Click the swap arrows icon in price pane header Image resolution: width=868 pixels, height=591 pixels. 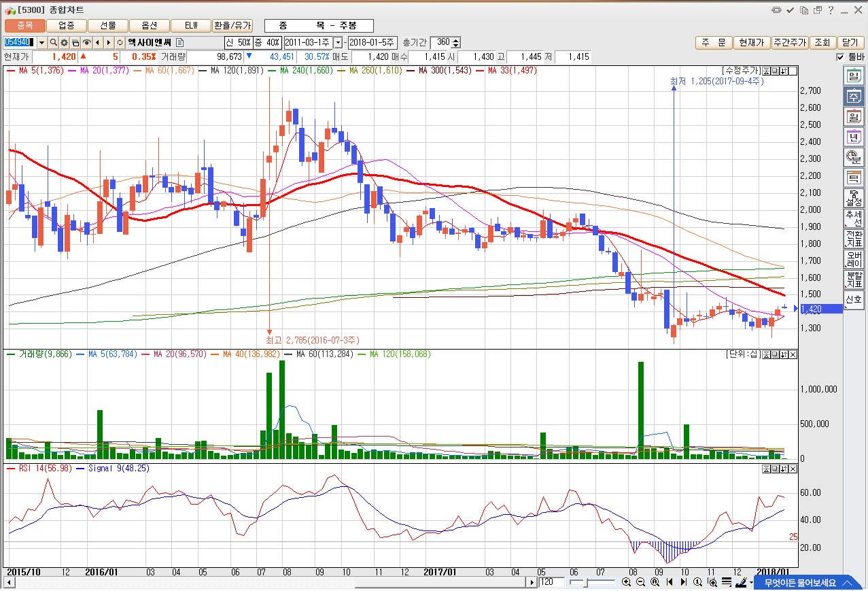784,71
